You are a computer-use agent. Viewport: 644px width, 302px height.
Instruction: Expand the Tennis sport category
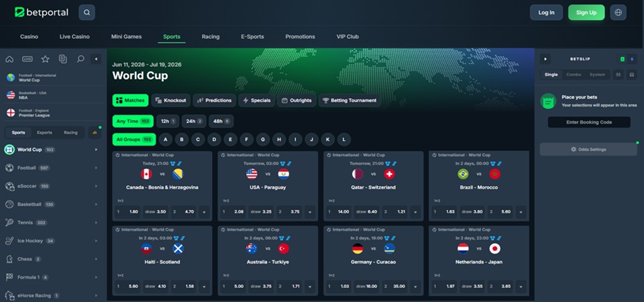(x=96, y=222)
